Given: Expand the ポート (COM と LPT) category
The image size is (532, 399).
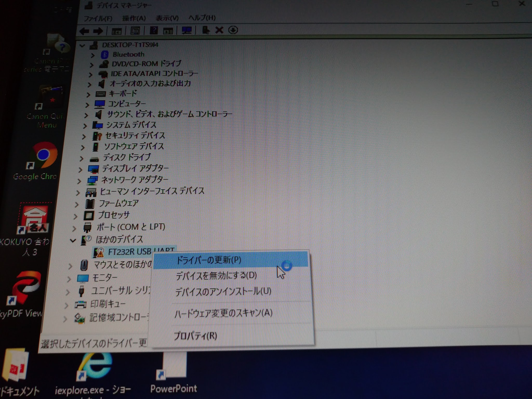Looking at the screenshot, I should (x=74, y=229).
